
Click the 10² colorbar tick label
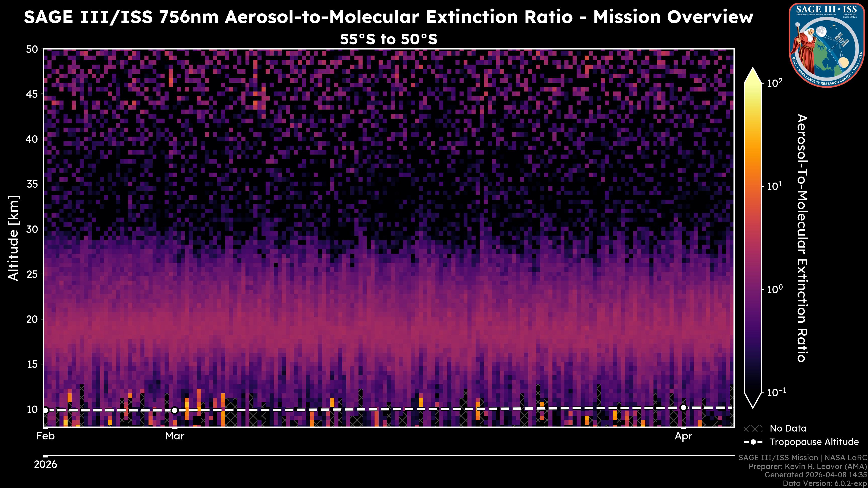[x=775, y=83]
